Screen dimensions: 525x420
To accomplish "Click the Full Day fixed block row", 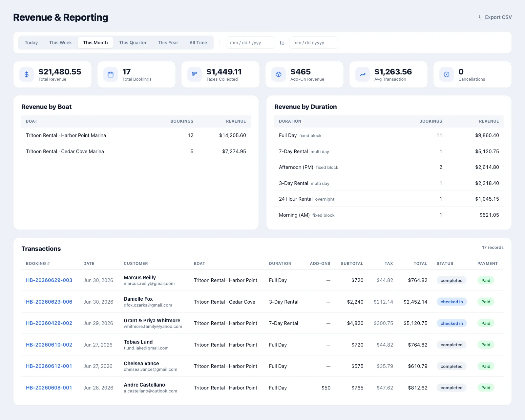I will pyautogui.click(x=389, y=135).
